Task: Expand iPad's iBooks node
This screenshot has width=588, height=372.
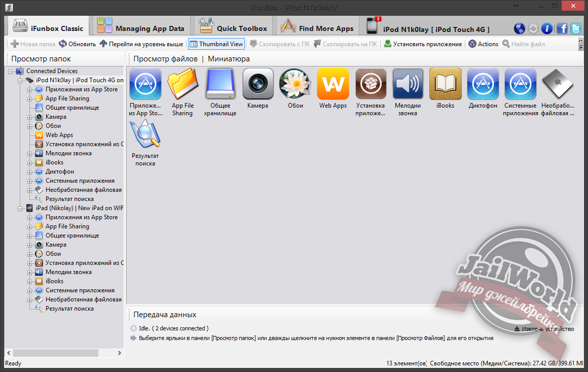Action: tap(29, 282)
